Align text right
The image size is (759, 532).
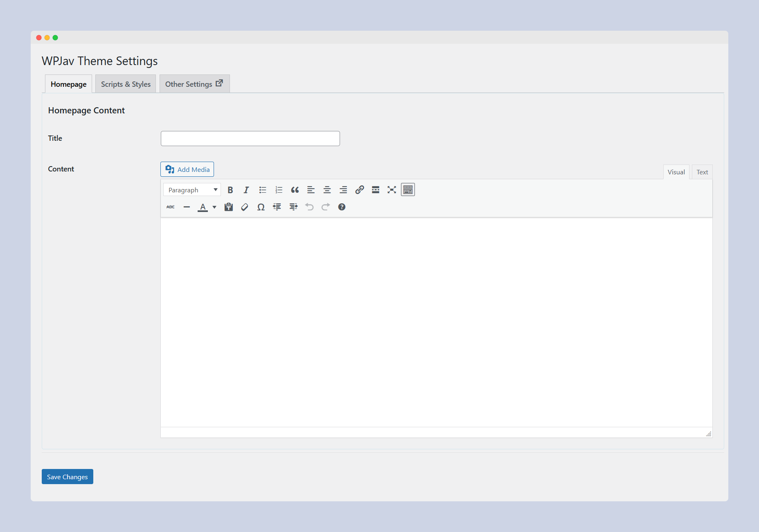tap(343, 190)
